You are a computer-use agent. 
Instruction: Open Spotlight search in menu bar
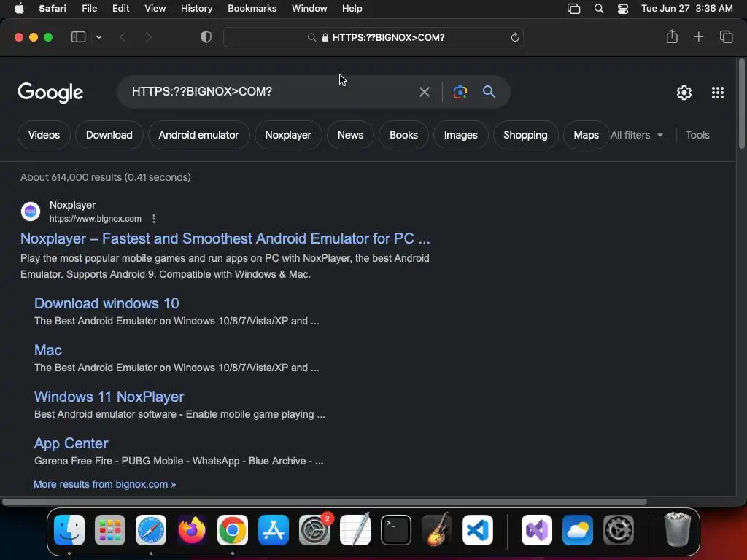(599, 9)
